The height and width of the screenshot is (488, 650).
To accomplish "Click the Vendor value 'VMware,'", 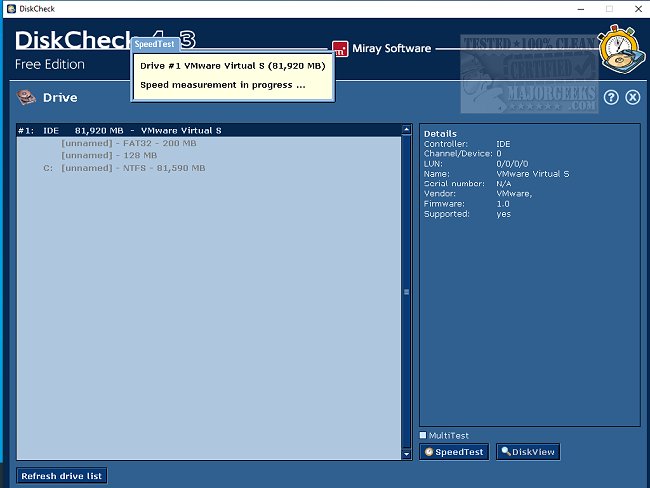I will [x=514, y=194].
